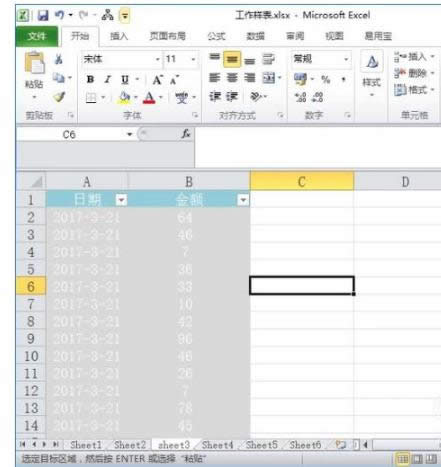Click the Increase Indent icon
441x467 pixels.
[x=232, y=97]
